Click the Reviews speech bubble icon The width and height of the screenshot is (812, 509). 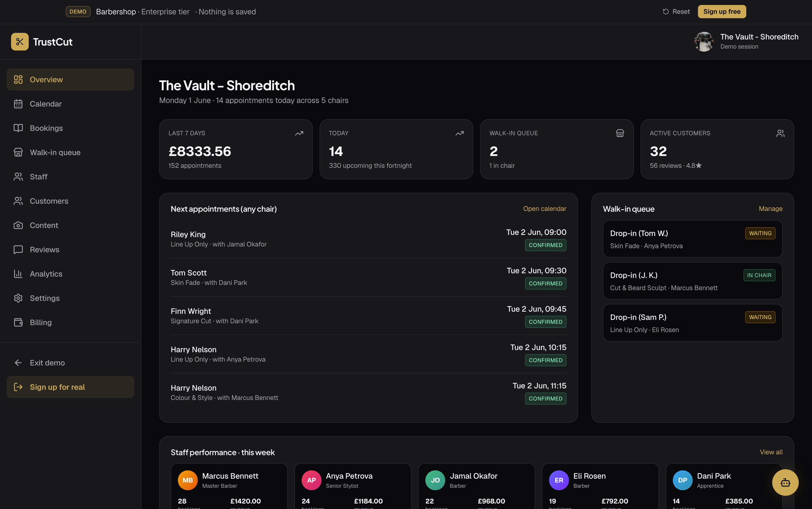[x=18, y=250]
